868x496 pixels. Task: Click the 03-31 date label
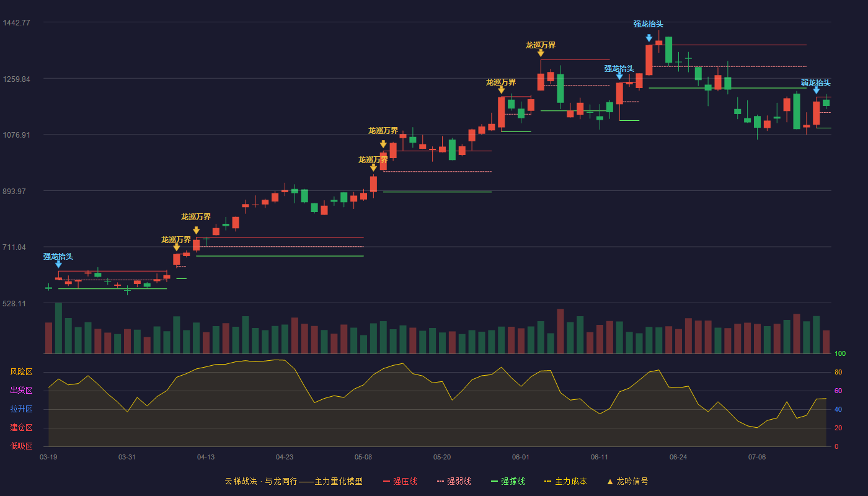click(127, 457)
